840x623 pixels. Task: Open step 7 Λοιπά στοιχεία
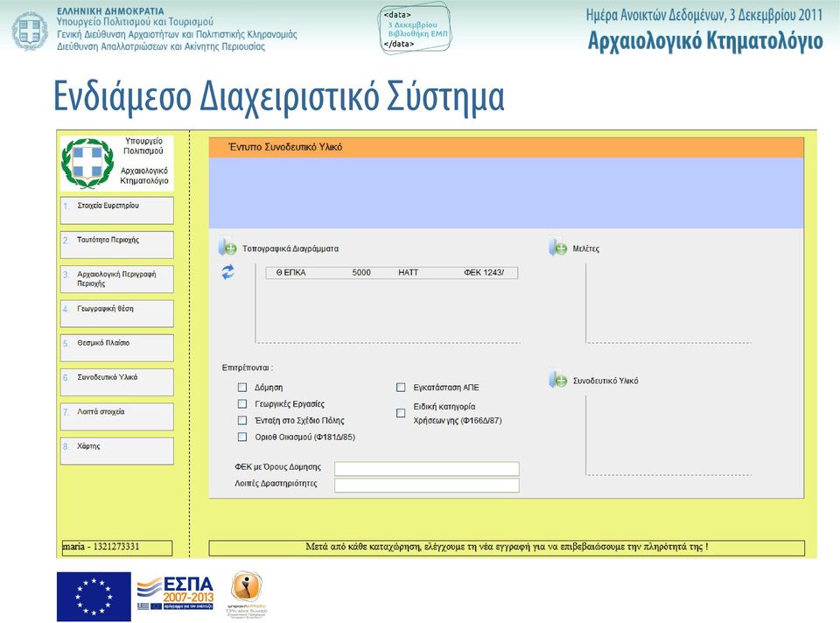click(116, 416)
